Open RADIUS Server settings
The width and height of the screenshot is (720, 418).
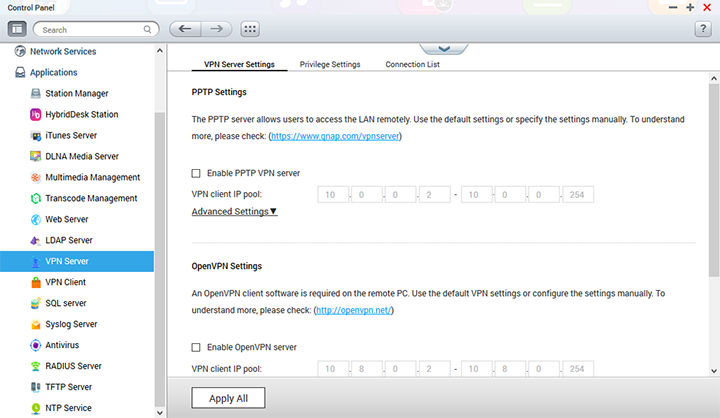tap(73, 366)
